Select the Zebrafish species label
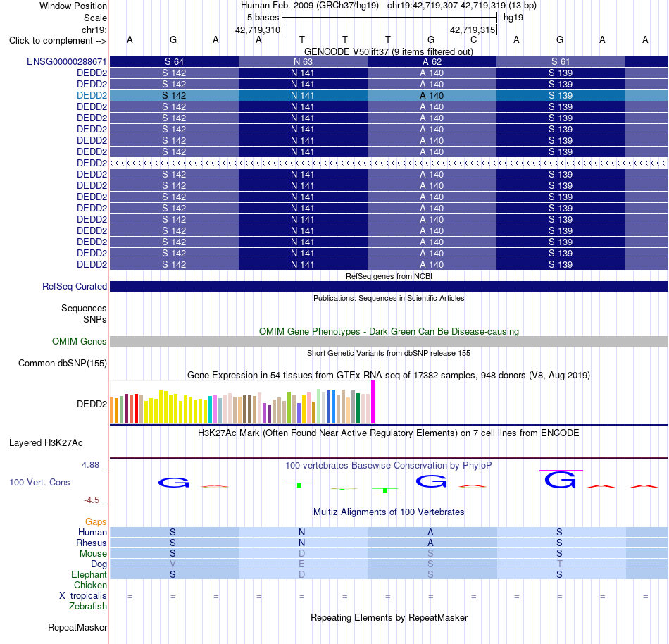Screen dimensions: 669x644 tap(88, 606)
